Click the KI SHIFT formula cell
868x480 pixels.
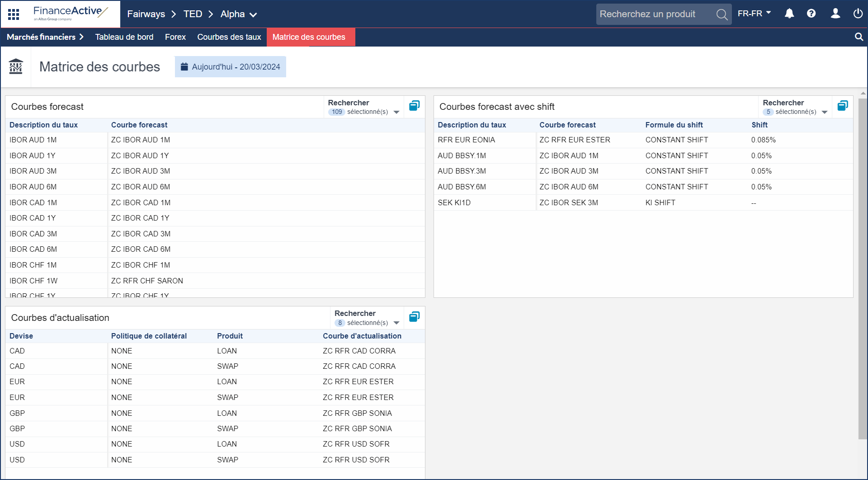pos(660,202)
